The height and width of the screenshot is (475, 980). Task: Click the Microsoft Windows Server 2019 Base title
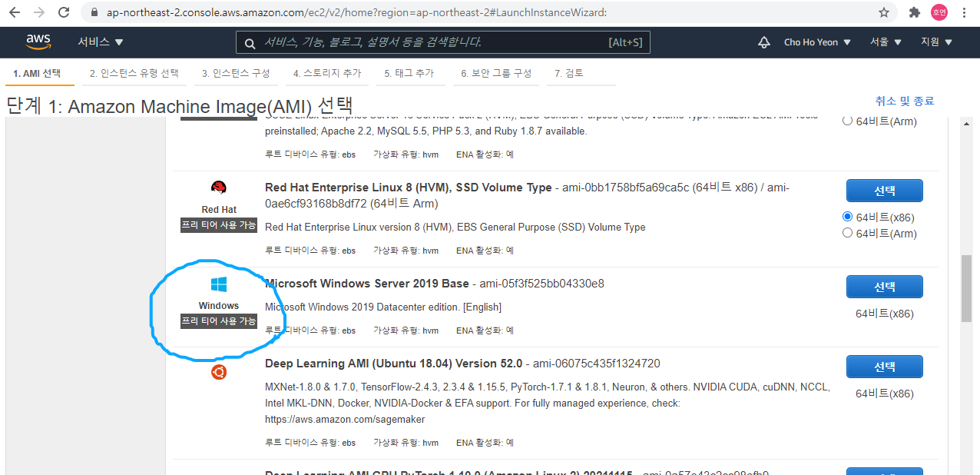(366, 284)
